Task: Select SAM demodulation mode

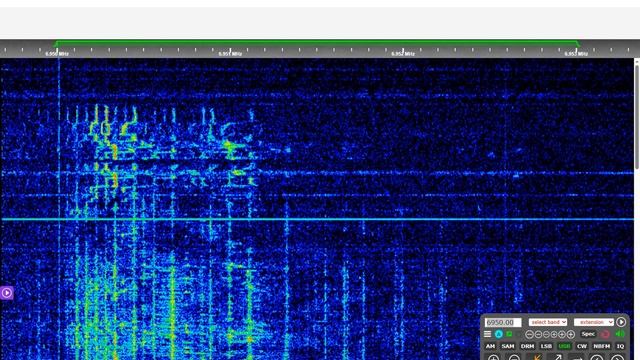Action: [x=508, y=346]
